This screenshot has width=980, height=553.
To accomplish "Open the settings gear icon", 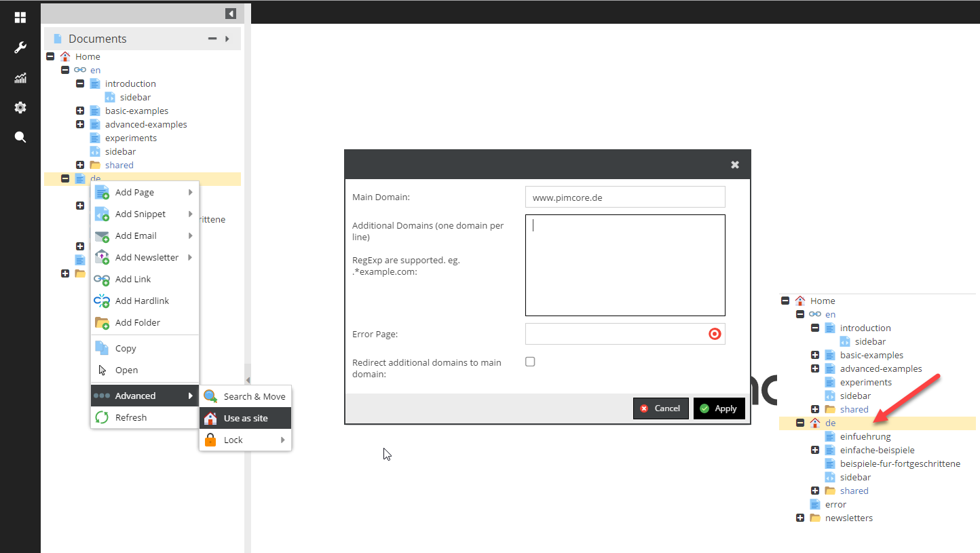I will click(20, 107).
